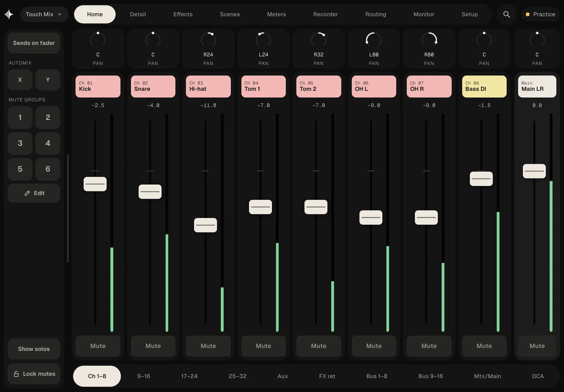Click the Tom 1 fader handle
Image resolution: width=564 pixels, height=392 pixels.
coord(261,207)
